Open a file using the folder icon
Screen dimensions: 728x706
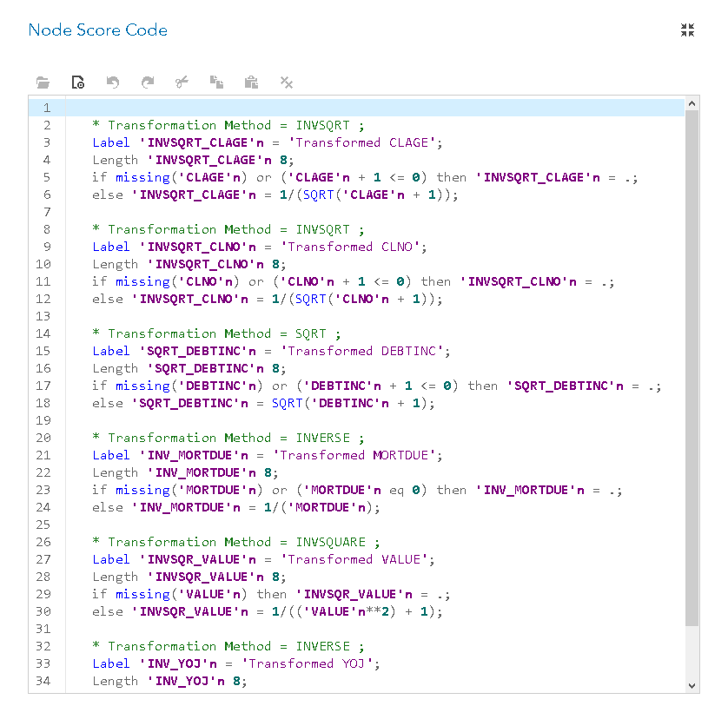[x=43, y=82]
